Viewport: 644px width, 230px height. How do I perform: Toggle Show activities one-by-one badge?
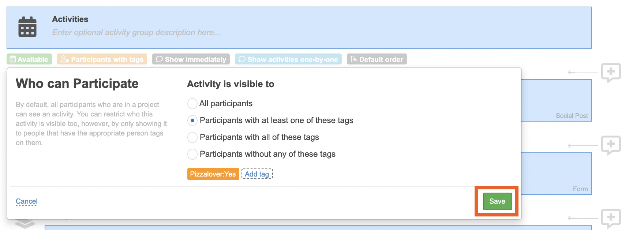click(288, 59)
